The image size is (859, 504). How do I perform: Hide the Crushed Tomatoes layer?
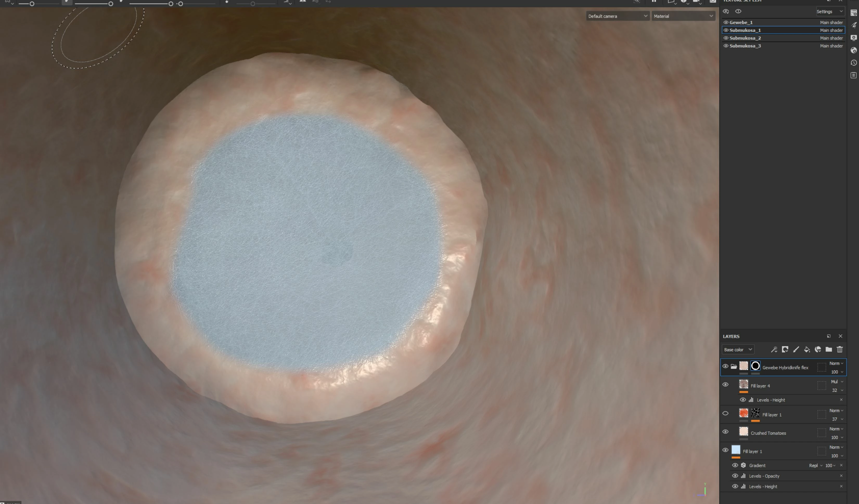(x=725, y=431)
